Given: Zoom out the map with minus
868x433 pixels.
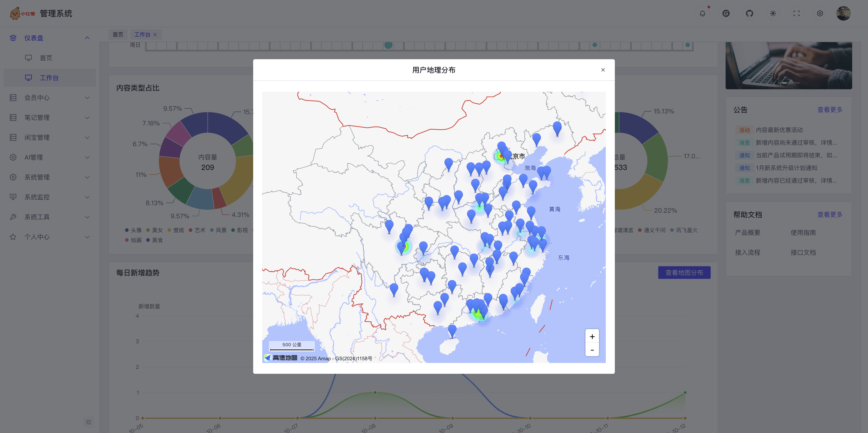Looking at the screenshot, I should [x=592, y=350].
